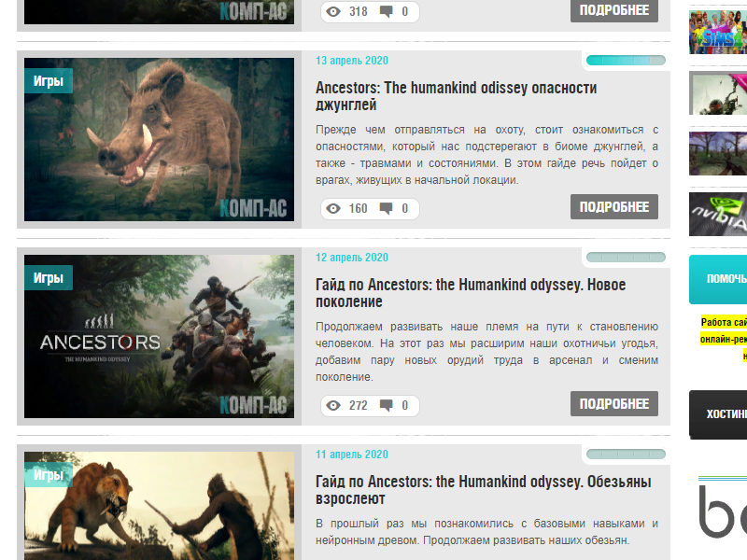Click the rating bar of 13 апрель post
Viewport: 747px width, 560px height.
[626, 61]
